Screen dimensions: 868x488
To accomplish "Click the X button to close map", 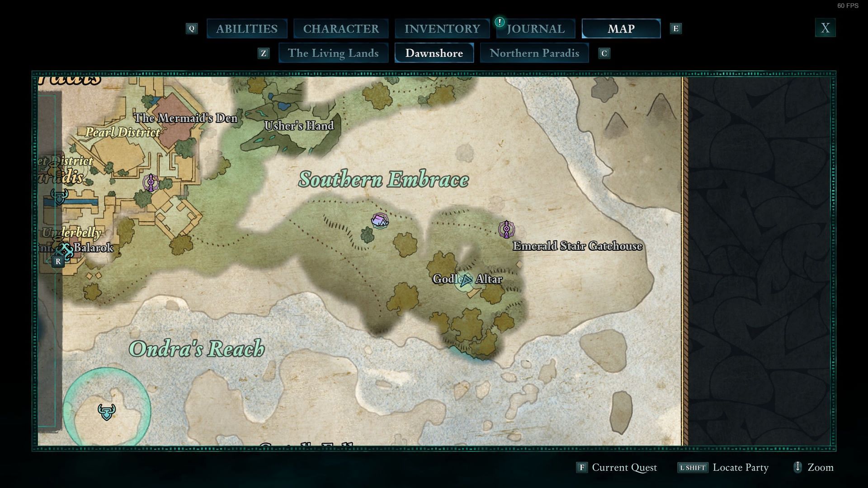I will pyautogui.click(x=825, y=28).
